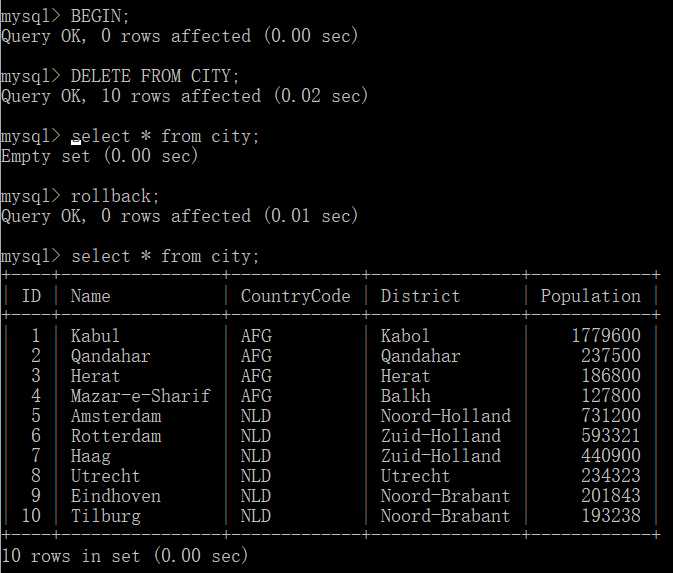Click the Tilburg name cell
The image size is (673, 573).
(x=105, y=516)
